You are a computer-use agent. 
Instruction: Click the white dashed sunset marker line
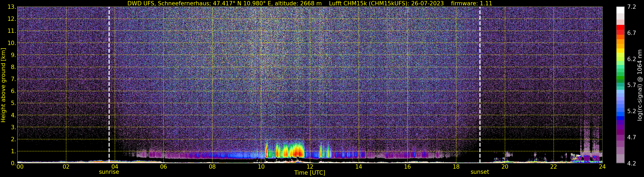480,85
